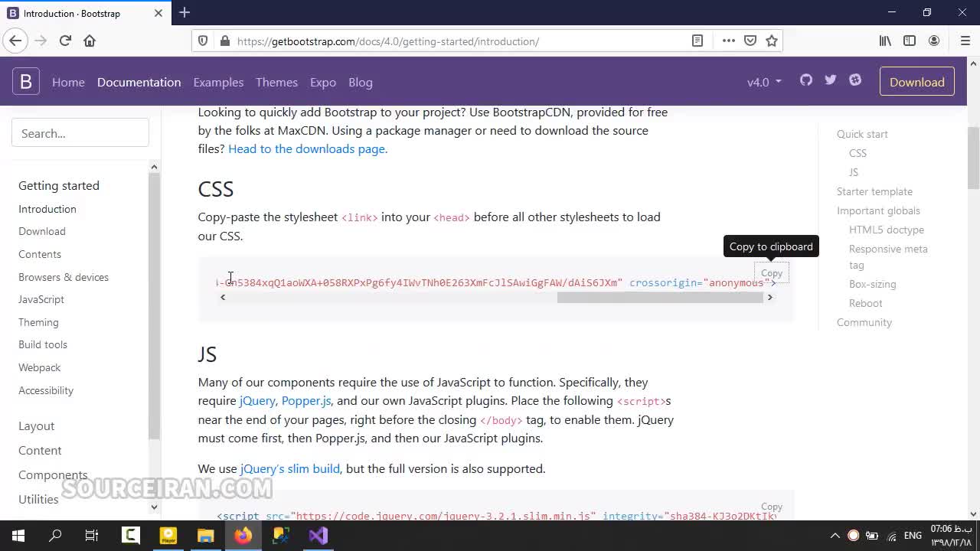Open the page actions (•••) menu
This screenshot has height=551, width=980.
[x=727, y=41]
